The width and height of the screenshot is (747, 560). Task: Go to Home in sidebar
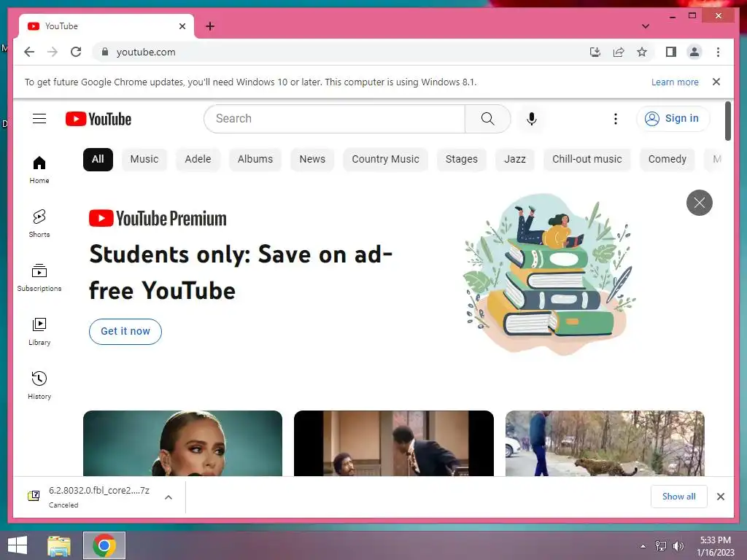39,169
